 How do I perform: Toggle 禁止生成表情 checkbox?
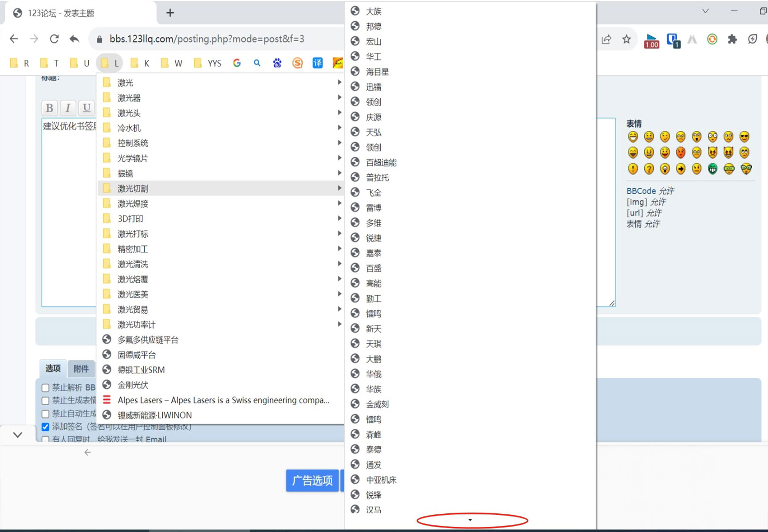pos(45,401)
